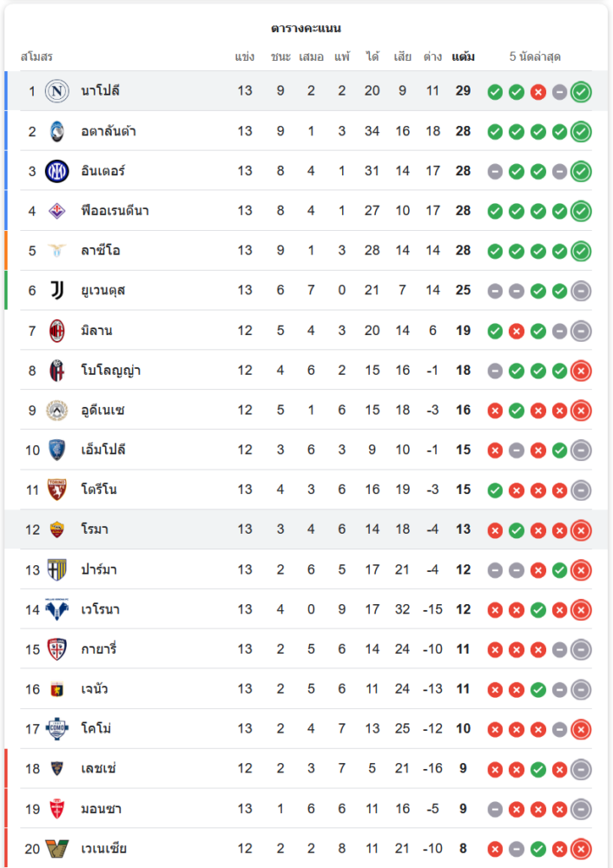Click the Venezia club crest icon
The height and width of the screenshot is (868, 613).
point(57,848)
